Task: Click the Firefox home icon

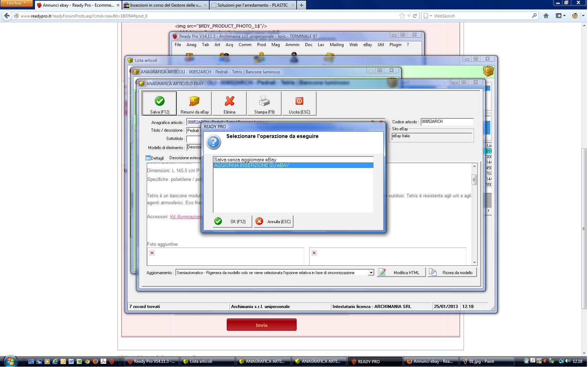Action: coord(546,16)
